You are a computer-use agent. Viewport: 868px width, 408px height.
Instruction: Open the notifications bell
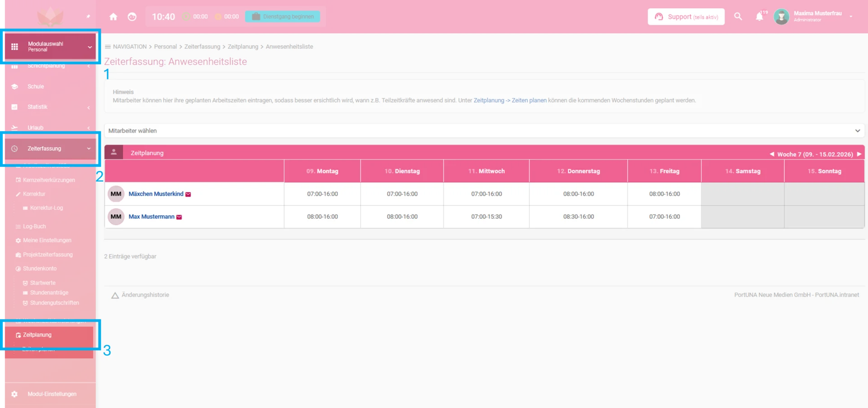[x=759, y=17]
